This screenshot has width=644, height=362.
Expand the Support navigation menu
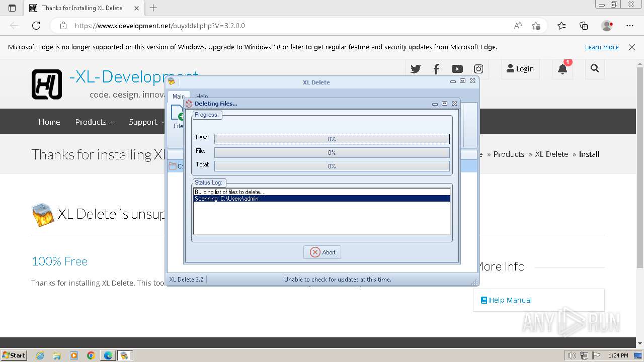click(x=146, y=122)
